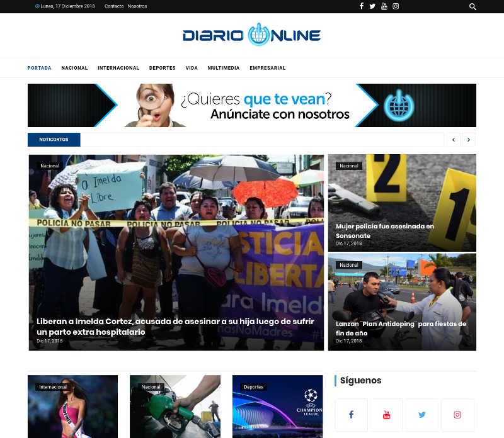This screenshot has height=438, width=504.
Task: Advance to next Noticortos item
Action: [469, 140]
